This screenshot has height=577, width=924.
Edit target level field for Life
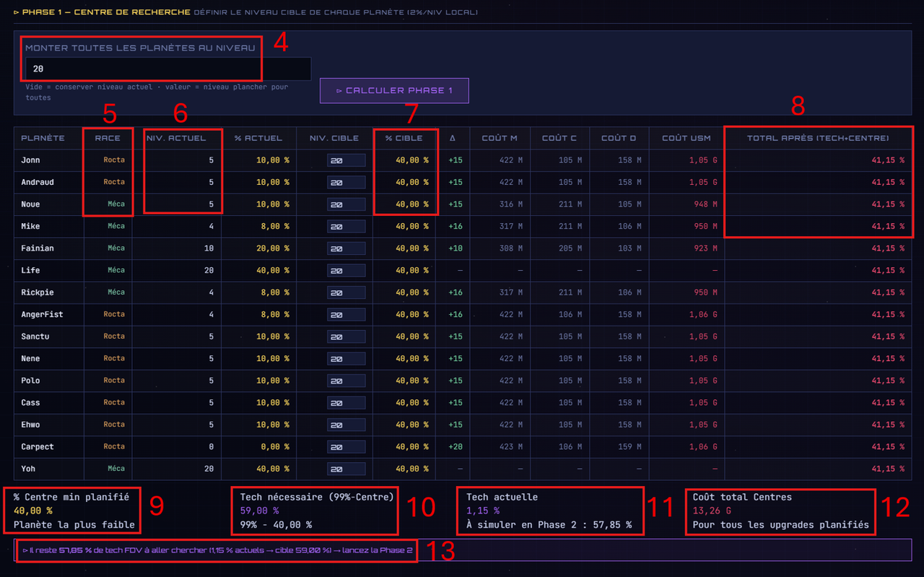coord(346,270)
